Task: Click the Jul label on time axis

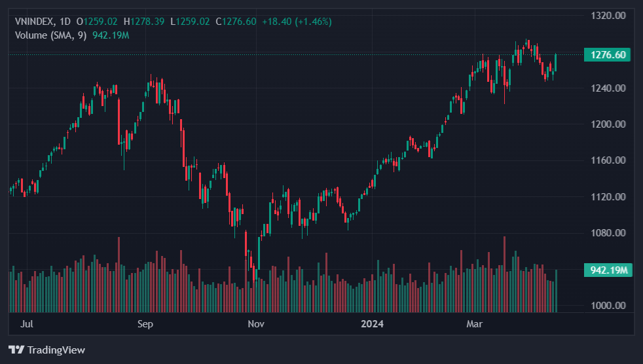Action: tap(27, 324)
